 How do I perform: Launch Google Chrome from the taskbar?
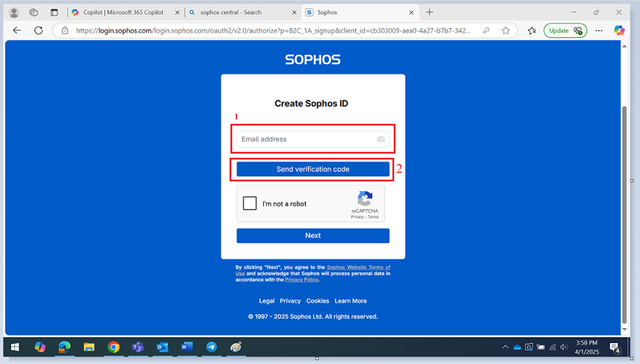tap(114, 347)
